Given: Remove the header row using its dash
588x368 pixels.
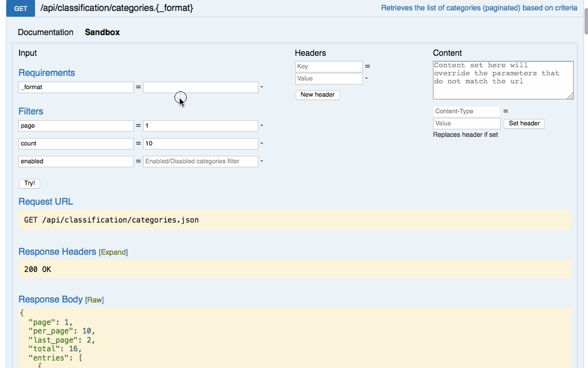Looking at the screenshot, I should (366, 78).
